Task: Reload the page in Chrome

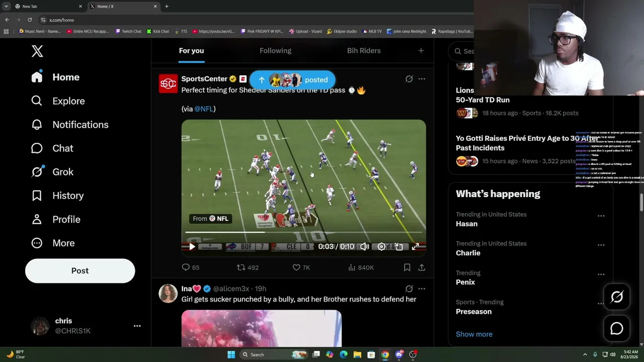Action: 30,20
